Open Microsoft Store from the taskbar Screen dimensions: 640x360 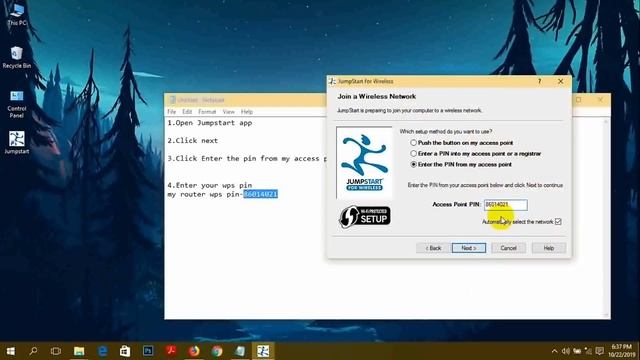(x=125, y=351)
